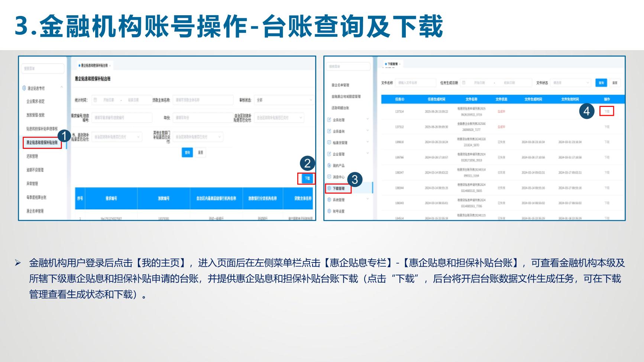Switch to the 下载管理 page tab

[x=392, y=64]
